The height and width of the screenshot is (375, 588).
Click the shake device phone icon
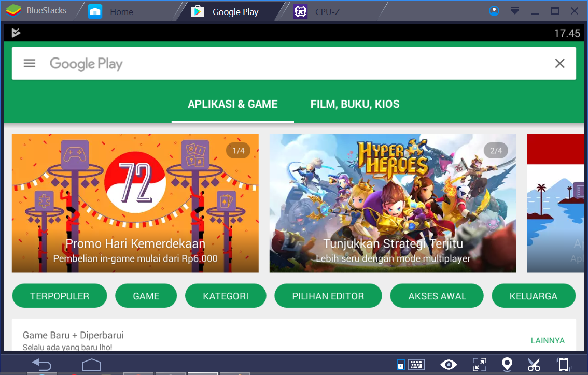click(563, 364)
